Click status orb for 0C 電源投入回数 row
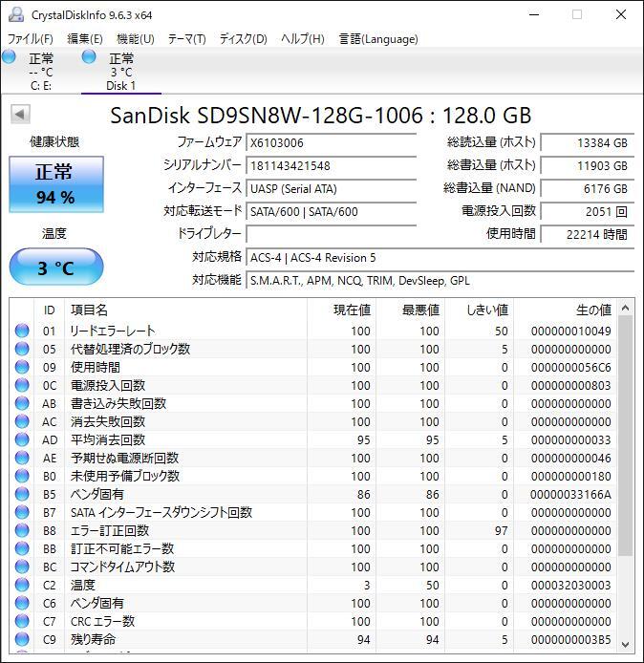This screenshot has height=663, width=644. coord(22,385)
